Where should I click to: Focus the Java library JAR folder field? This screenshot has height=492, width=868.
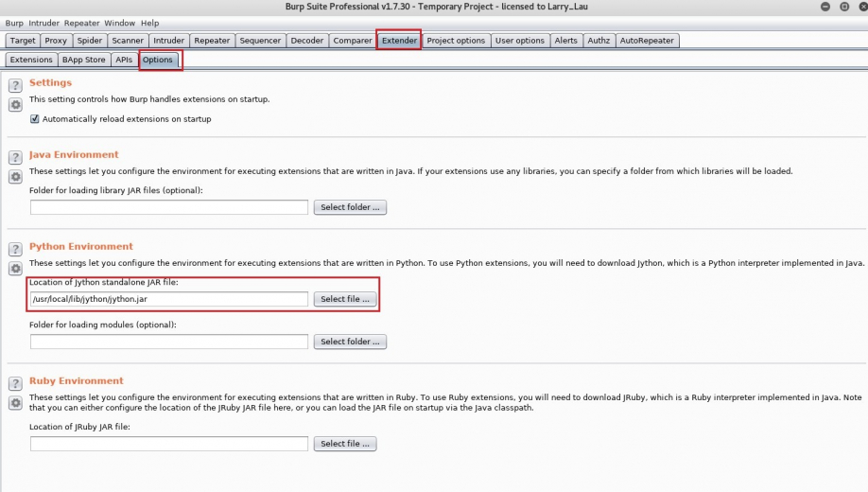[169, 207]
